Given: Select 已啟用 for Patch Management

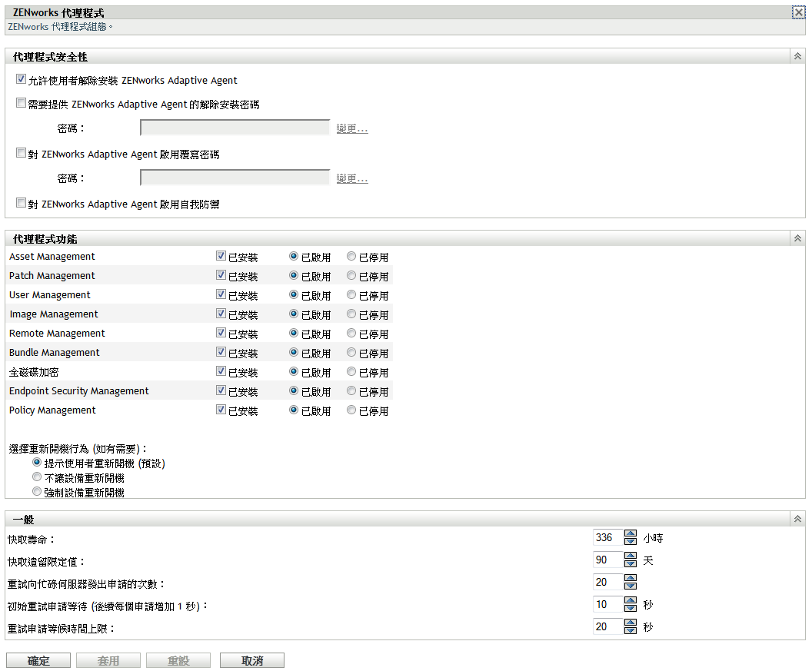Looking at the screenshot, I should pos(294,275).
